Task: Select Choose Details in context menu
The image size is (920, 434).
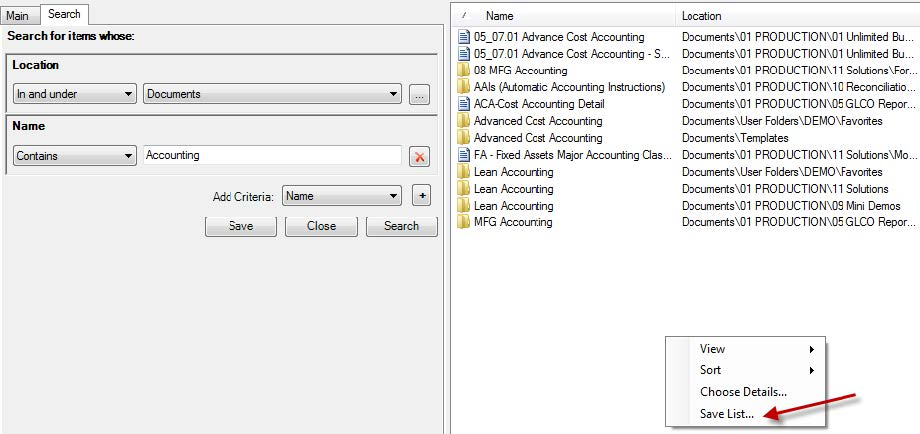Action: click(x=743, y=392)
